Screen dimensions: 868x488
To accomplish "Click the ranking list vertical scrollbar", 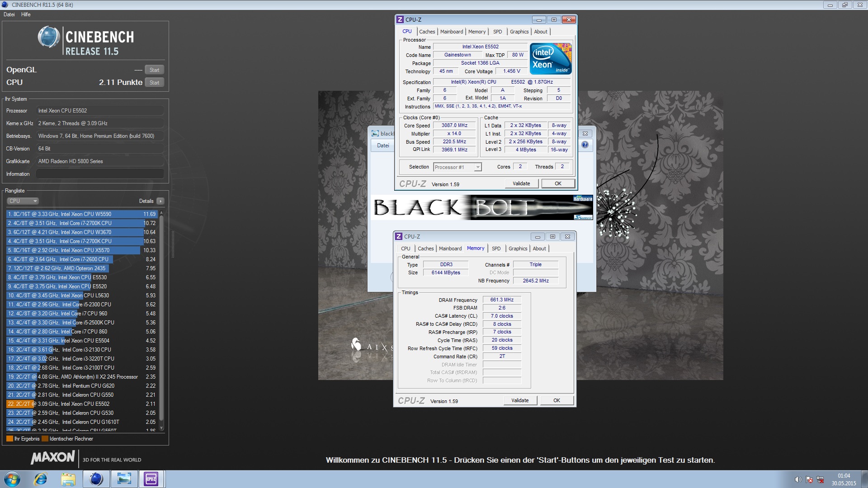I will (x=161, y=320).
